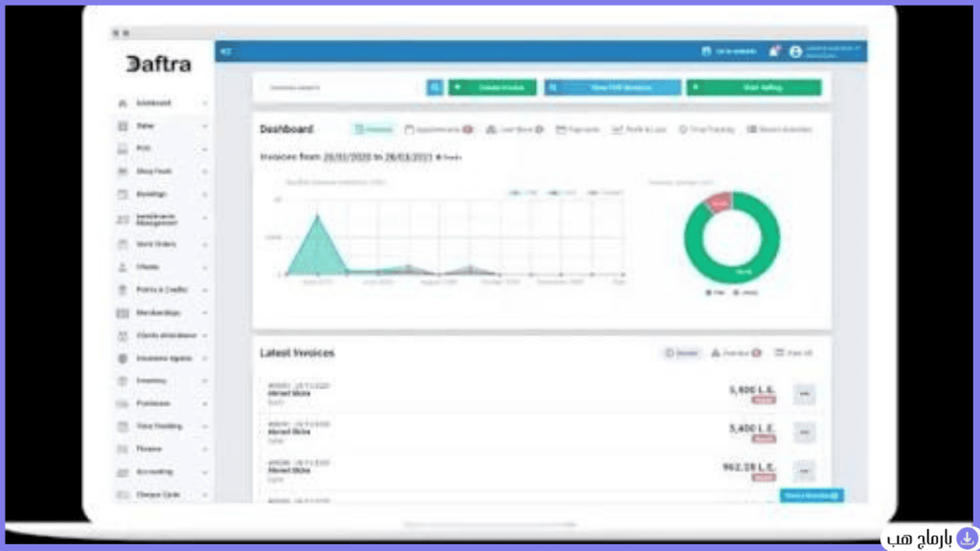Click the green Start Selling button
This screenshot has height=551, width=980.
[x=754, y=87]
